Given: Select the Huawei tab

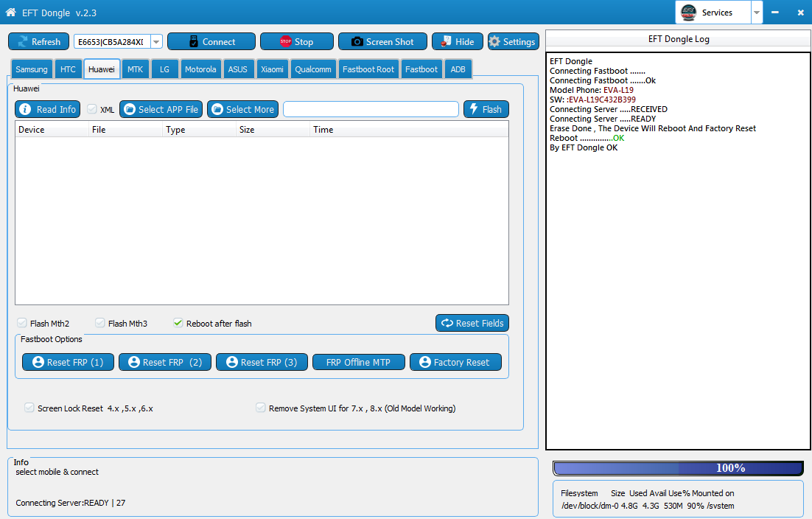Looking at the screenshot, I should [x=102, y=69].
